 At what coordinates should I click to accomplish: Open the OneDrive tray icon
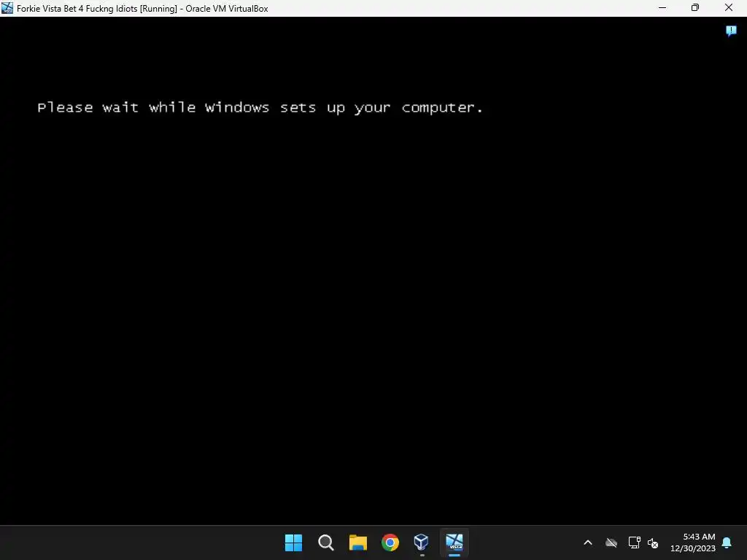tap(611, 542)
